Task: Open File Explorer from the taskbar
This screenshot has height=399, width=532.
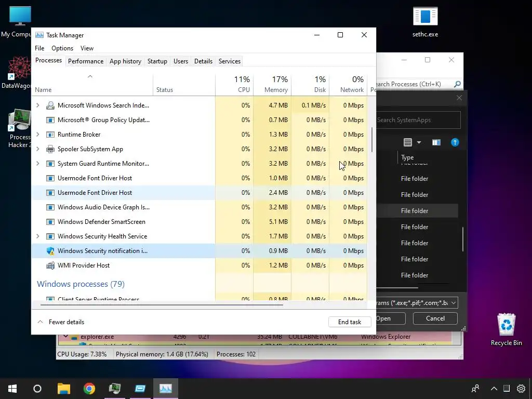Action: pyautogui.click(x=63, y=389)
